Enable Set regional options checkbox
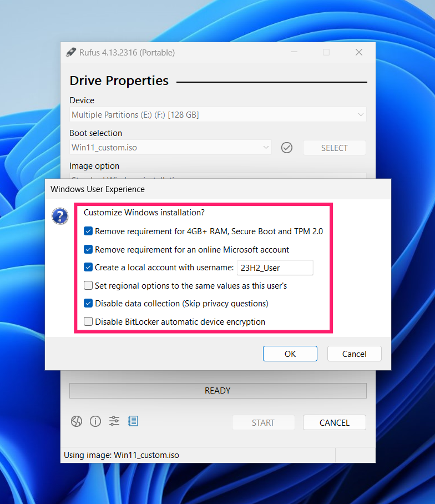435x504 pixels. point(88,285)
